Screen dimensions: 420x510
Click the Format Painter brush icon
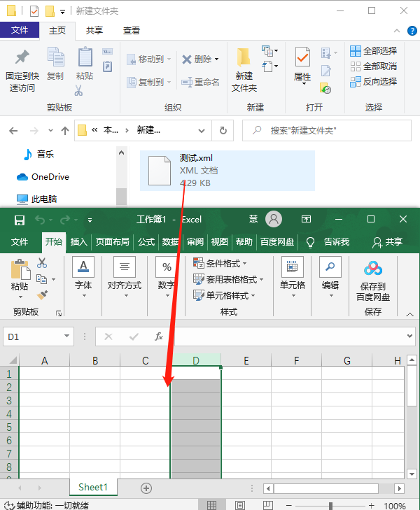[42, 295]
